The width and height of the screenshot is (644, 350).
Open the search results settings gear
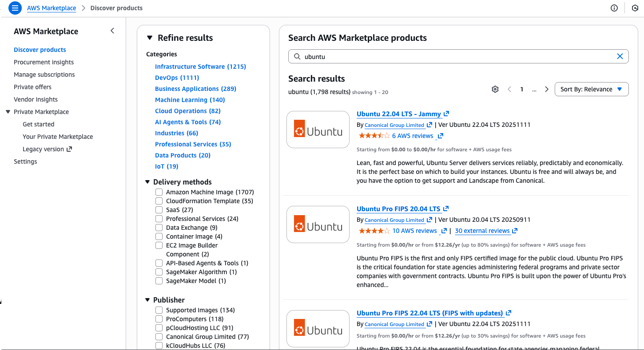[495, 89]
